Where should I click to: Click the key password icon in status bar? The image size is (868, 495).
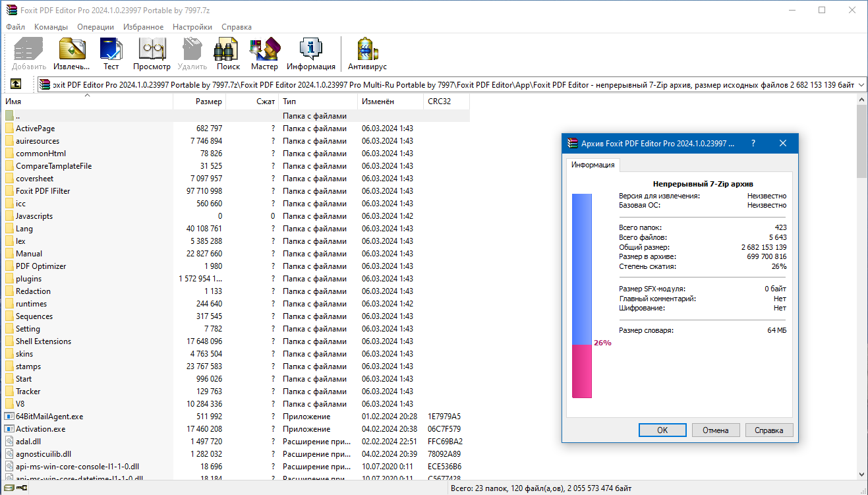coord(22,488)
